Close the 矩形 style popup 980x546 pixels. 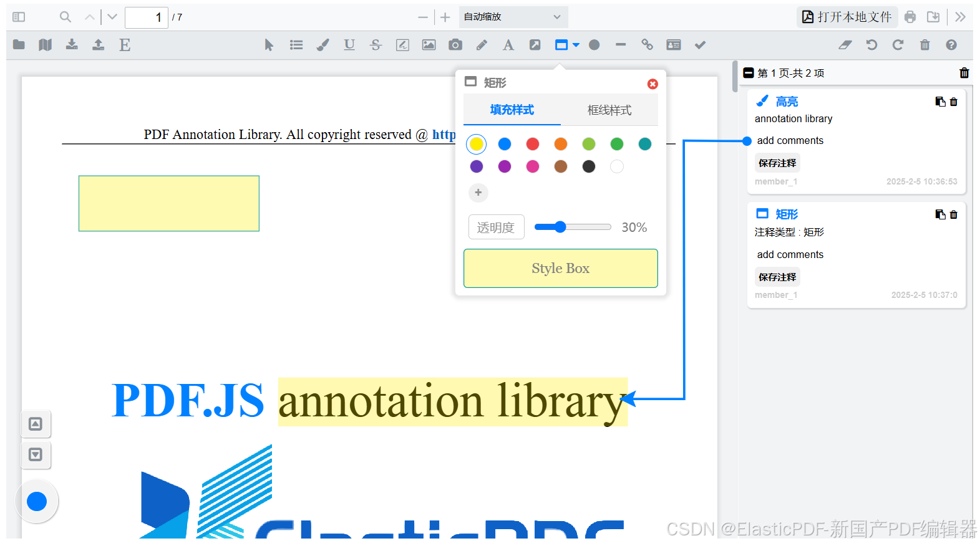(x=653, y=84)
